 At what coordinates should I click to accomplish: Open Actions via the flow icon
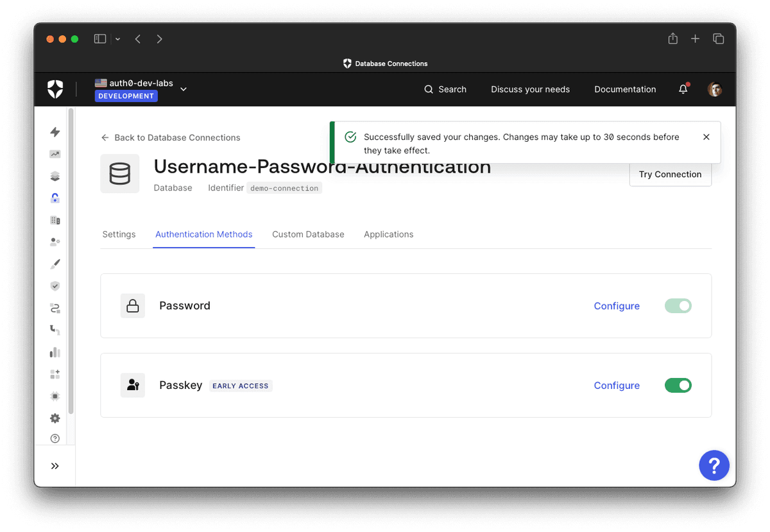(x=55, y=308)
